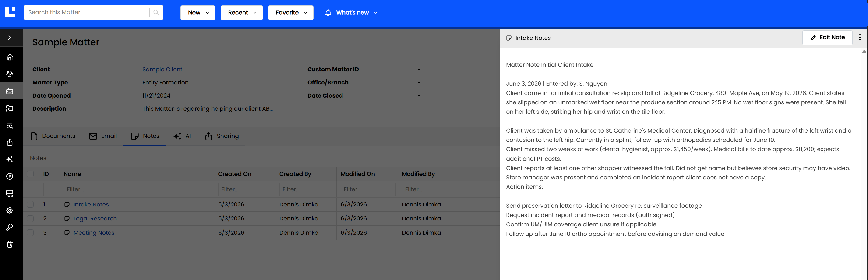868x280 pixels.
Task: Open the settings gear in the sidebar
Action: pos(10,210)
